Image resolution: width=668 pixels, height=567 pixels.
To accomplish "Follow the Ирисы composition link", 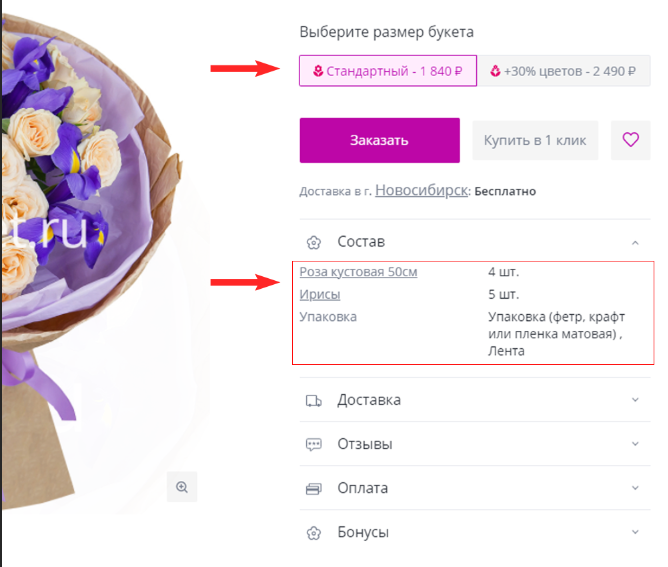I will tap(320, 294).
